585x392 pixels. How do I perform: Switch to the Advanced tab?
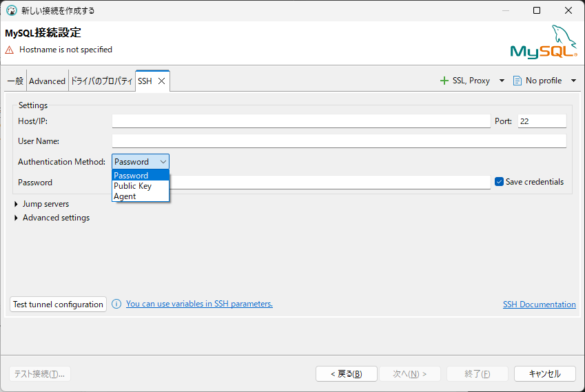tap(47, 81)
